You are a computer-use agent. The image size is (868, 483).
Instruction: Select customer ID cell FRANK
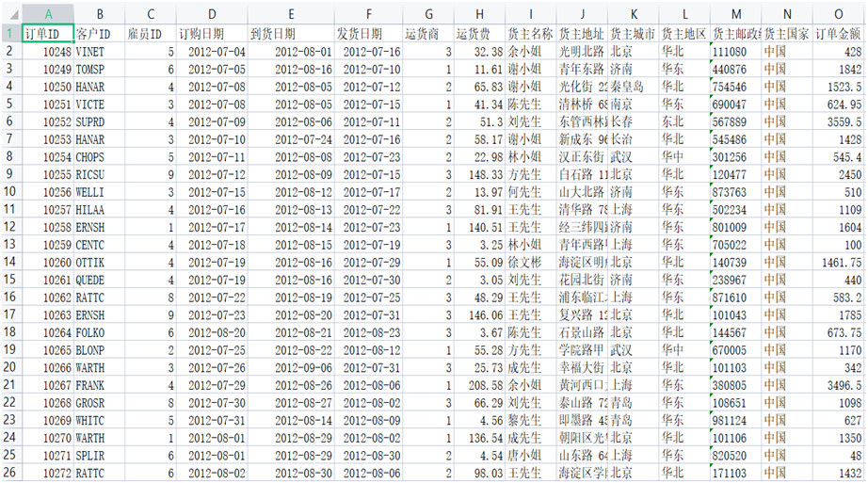coord(99,385)
